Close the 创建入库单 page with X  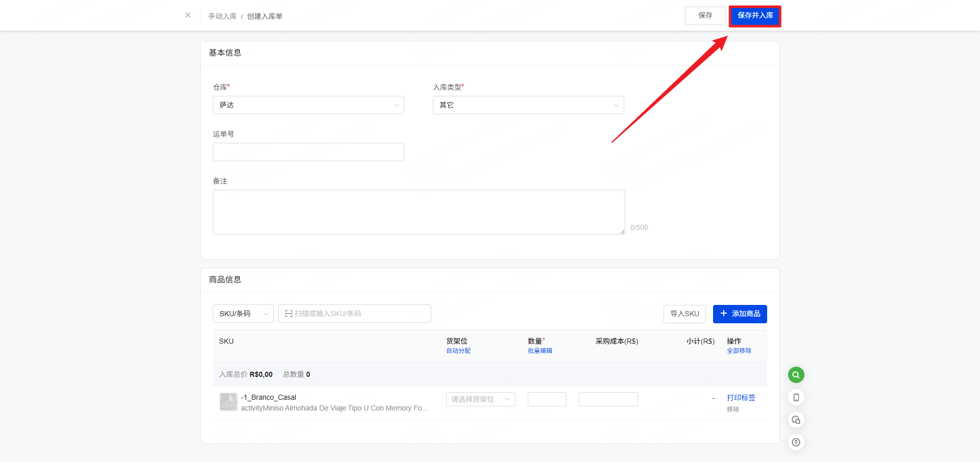pos(188,15)
